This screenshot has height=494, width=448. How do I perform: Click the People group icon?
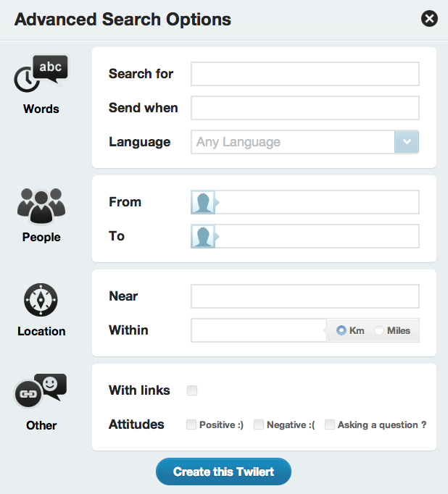pyautogui.click(x=41, y=206)
